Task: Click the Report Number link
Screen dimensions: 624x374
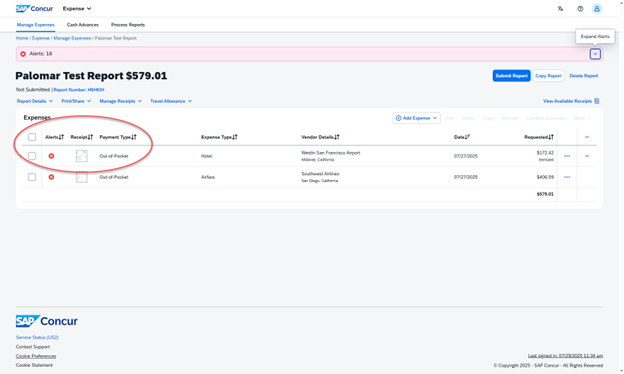Action: 79,90
